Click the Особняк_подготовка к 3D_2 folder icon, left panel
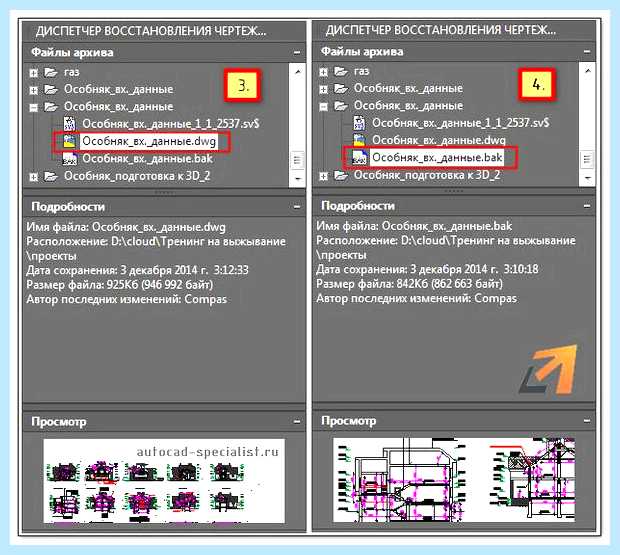 point(51,176)
